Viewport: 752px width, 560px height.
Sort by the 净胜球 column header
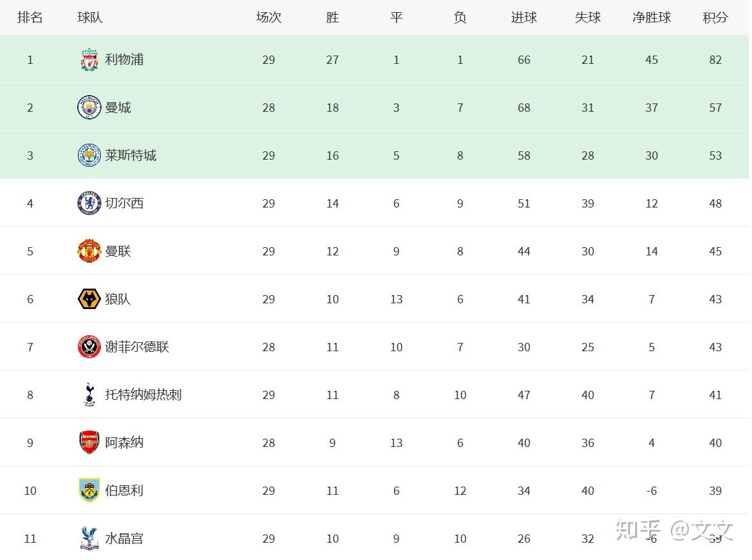[651, 18]
